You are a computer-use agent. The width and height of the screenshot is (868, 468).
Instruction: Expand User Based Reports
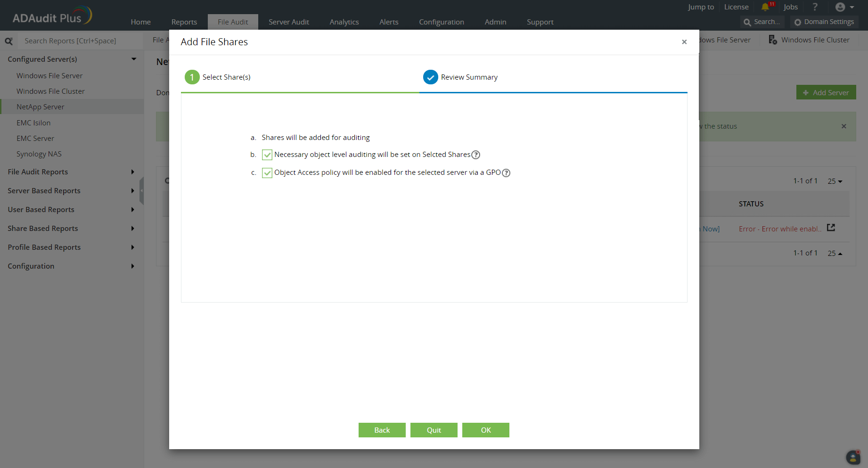point(133,210)
